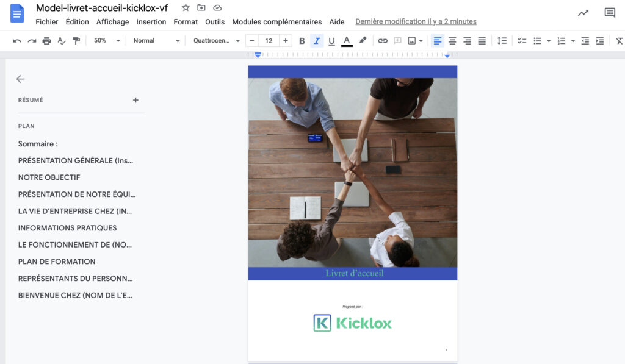
Task: Add a comment from toolbar
Action: point(397,41)
